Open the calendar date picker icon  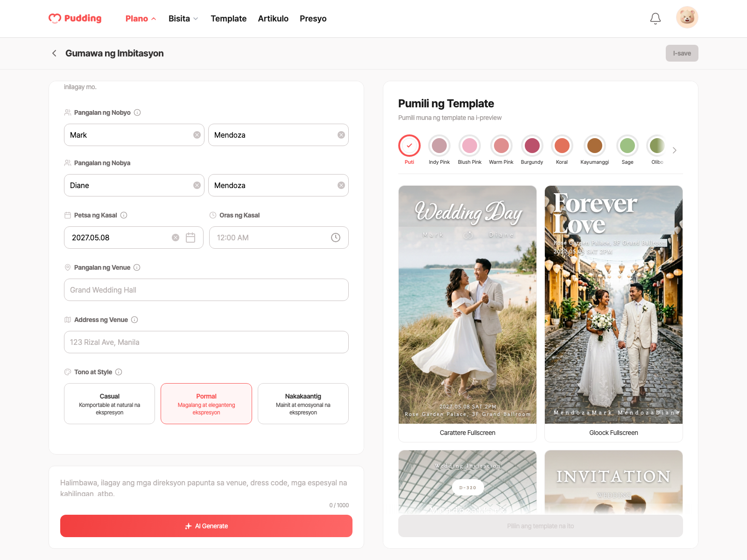pos(190,238)
